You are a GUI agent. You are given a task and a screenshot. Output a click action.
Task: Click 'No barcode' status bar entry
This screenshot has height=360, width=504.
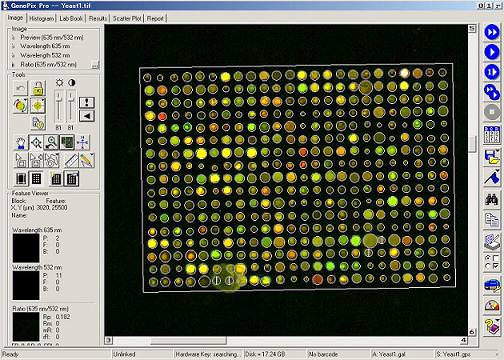(323, 354)
